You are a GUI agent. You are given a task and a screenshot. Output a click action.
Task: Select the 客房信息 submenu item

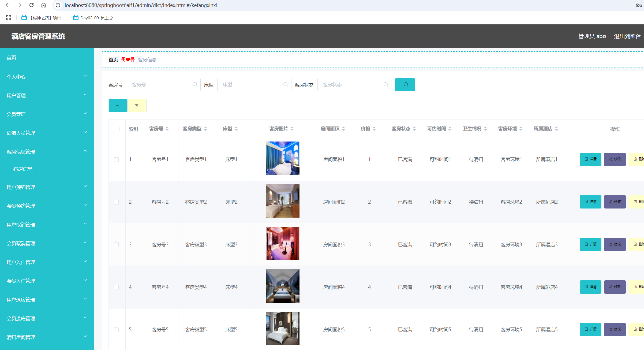point(23,169)
